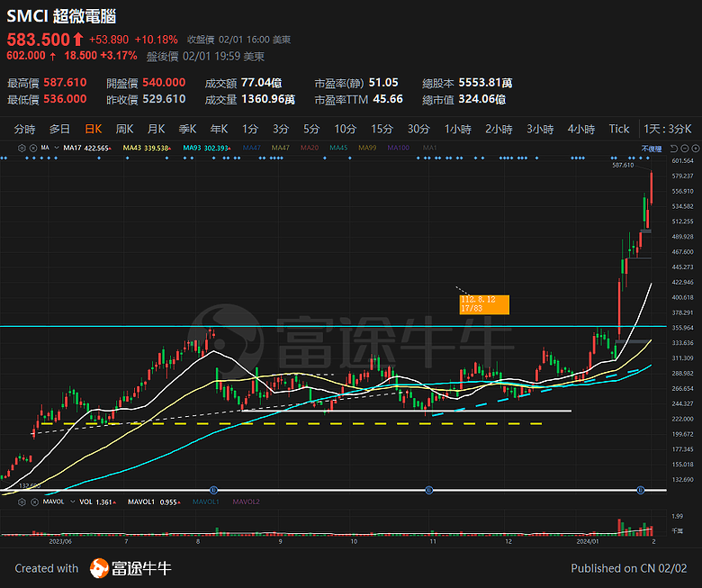This screenshot has height=588, width=702.
Task: Switch to 1小時 hourly chart
Action: point(457,130)
